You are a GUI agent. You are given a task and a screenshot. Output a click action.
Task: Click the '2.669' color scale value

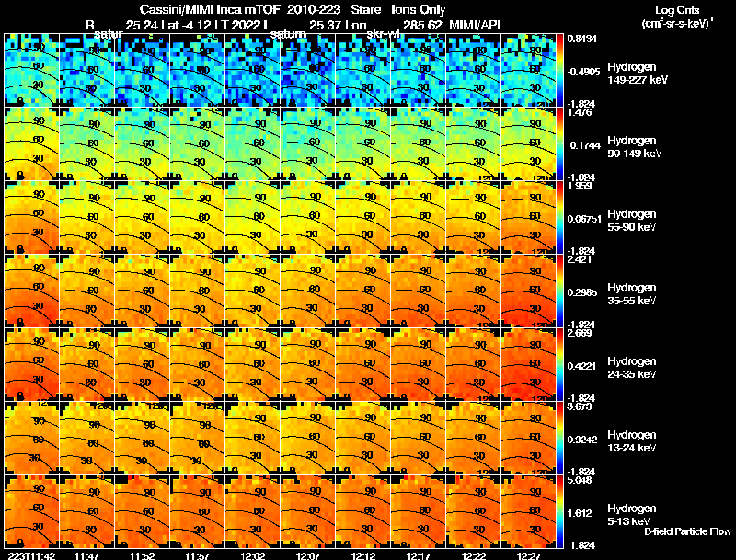pyautogui.click(x=580, y=333)
